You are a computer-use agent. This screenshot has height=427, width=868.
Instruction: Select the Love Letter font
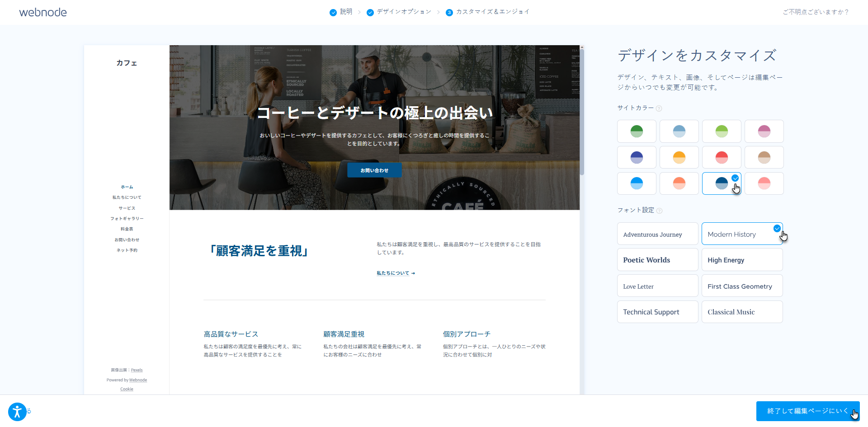click(658, 286)
